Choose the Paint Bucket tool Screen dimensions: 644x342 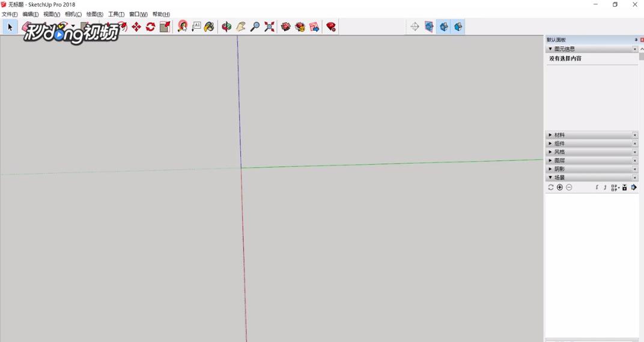coord(209,27)
